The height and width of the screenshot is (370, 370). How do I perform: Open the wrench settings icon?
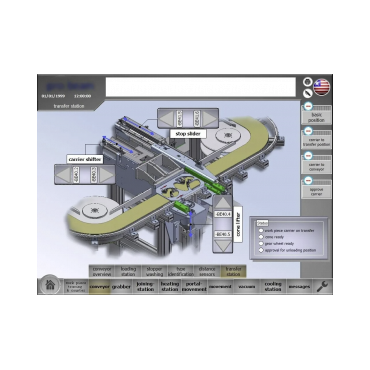pyautogui.click(x=322, y=286)
